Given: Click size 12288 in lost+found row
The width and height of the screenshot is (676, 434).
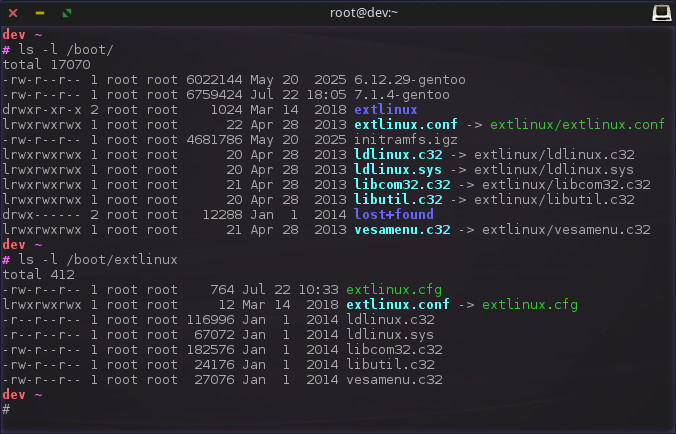Looking at the screenshot, I should [222, 215].
